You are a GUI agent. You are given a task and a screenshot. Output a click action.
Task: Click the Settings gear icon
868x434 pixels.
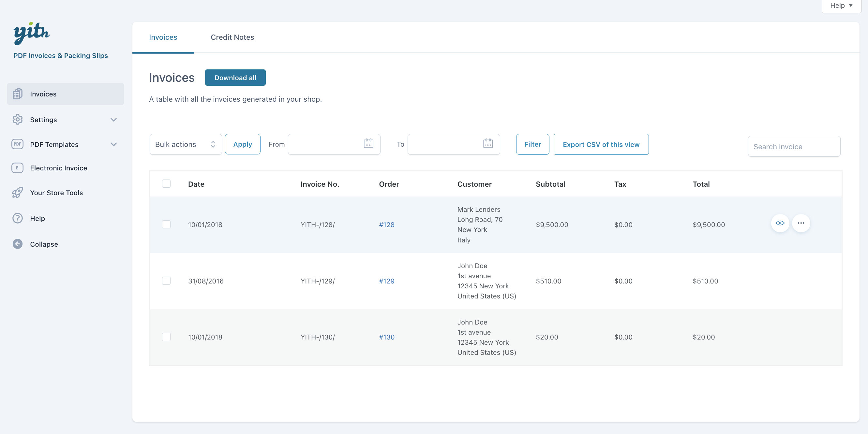(18, 120)
